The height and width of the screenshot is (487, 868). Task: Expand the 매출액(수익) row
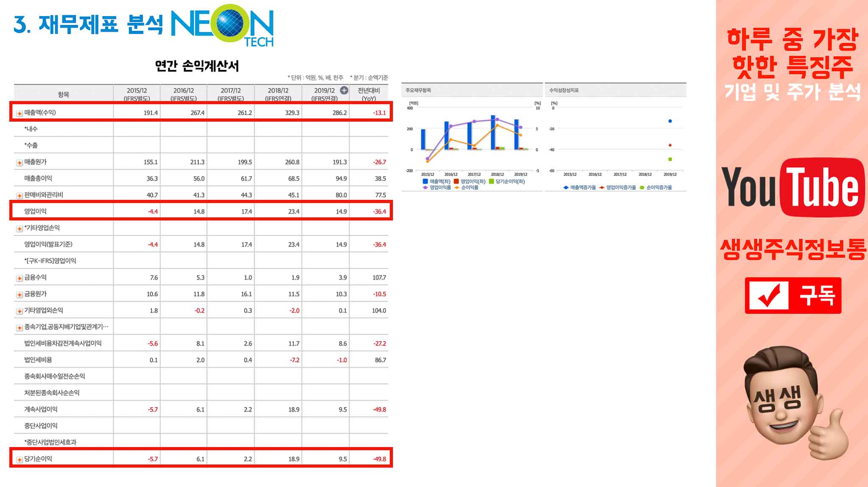19,113
